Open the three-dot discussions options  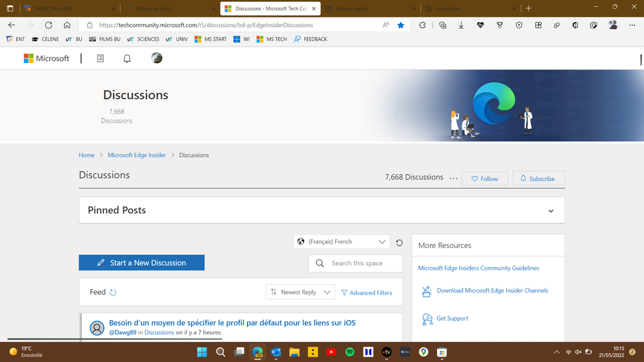pyautogui.click(x=453, y=178)
